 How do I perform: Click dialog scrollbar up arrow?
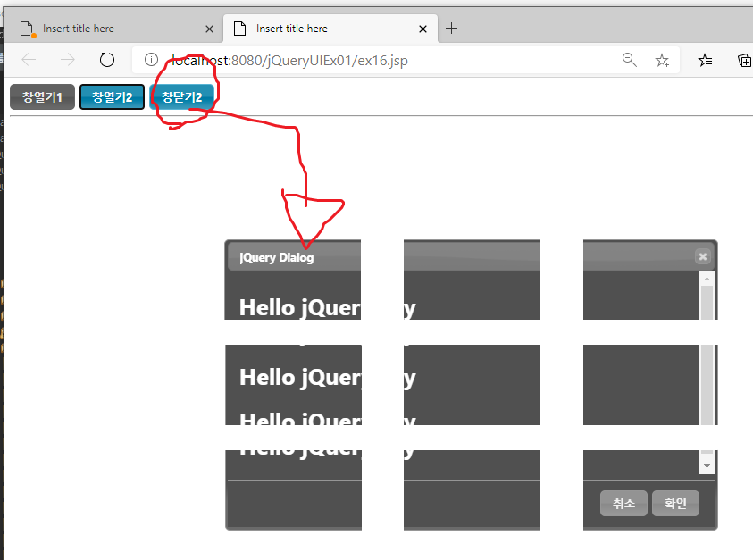tap(707, 279)
